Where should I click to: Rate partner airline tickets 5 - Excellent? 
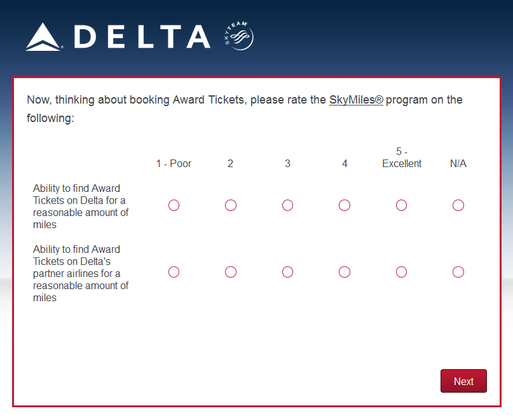[x=401, y=272]
